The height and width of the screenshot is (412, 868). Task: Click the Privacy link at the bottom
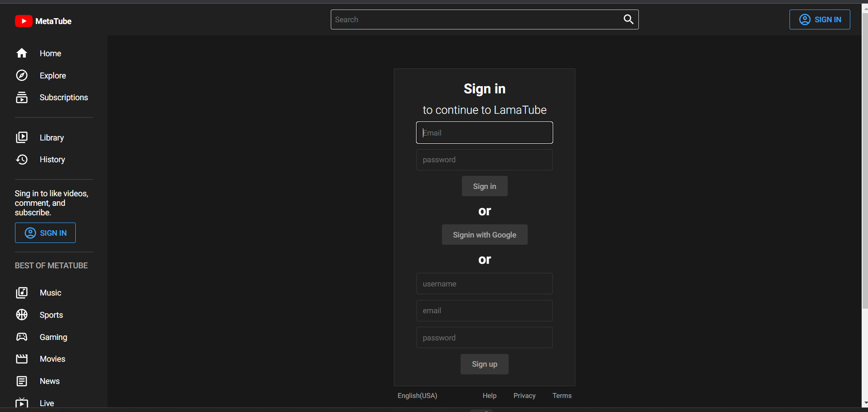524,395
